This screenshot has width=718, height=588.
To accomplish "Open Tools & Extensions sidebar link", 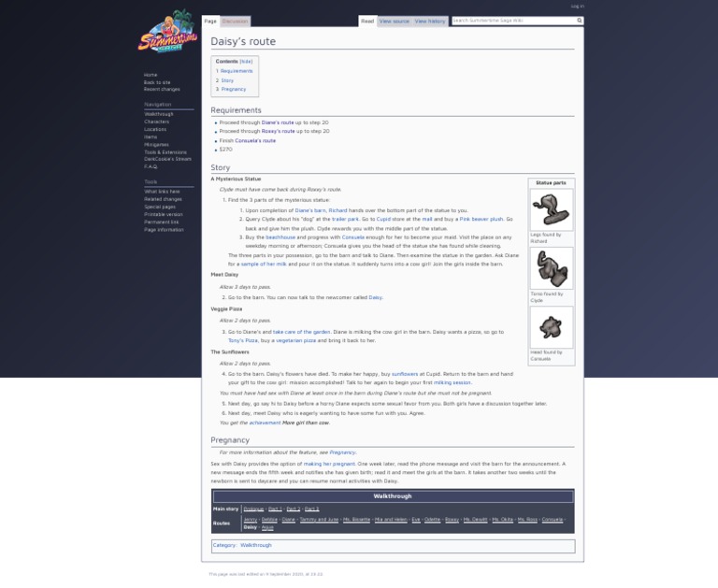I will coord(165,152).
